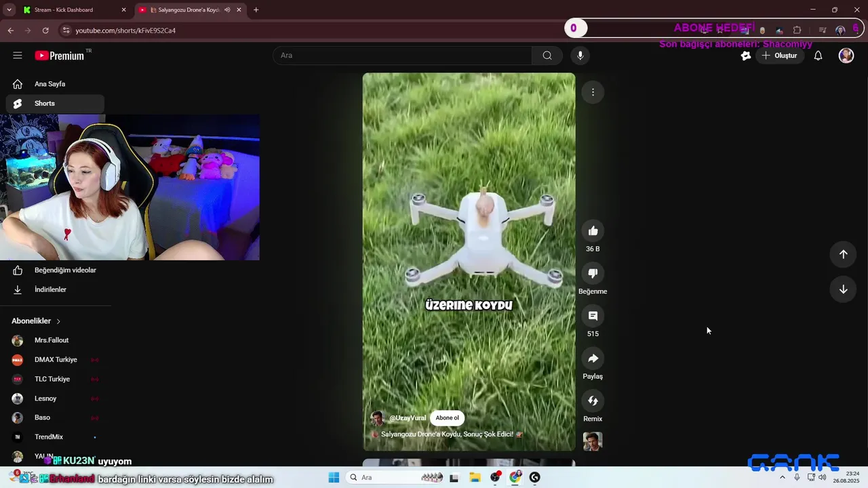Click UzayVural channel avatar on video

(378, 418)
